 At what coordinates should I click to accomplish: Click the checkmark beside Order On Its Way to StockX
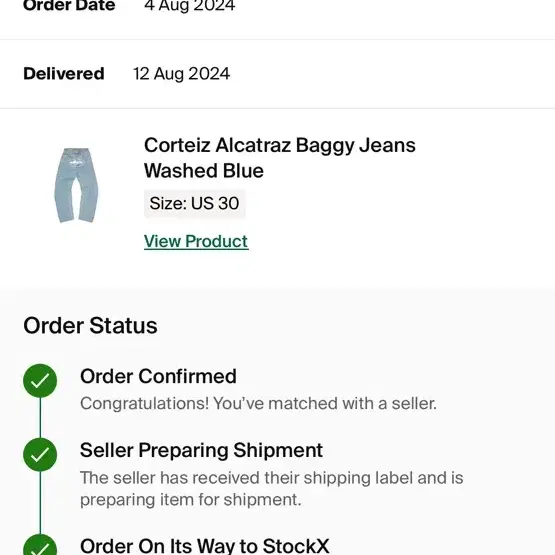[x=40, y=545]
